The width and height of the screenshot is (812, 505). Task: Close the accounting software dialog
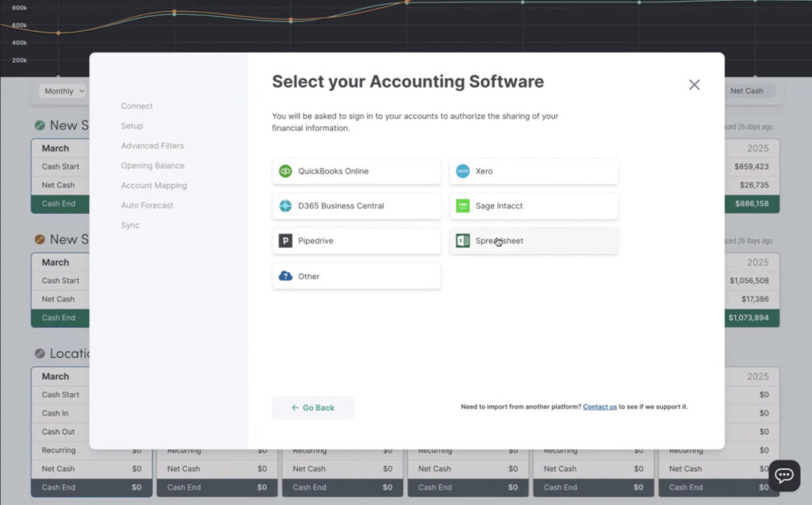pyautogui.click(x=695, y=84)
